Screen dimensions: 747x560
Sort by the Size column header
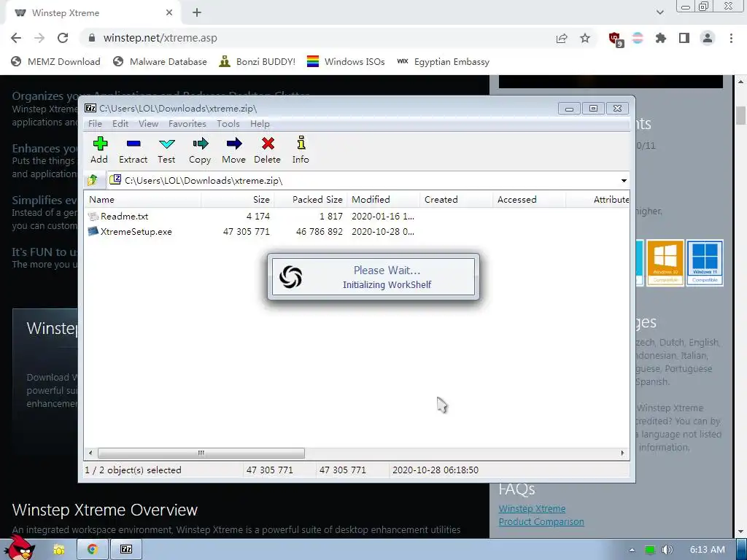238,200
